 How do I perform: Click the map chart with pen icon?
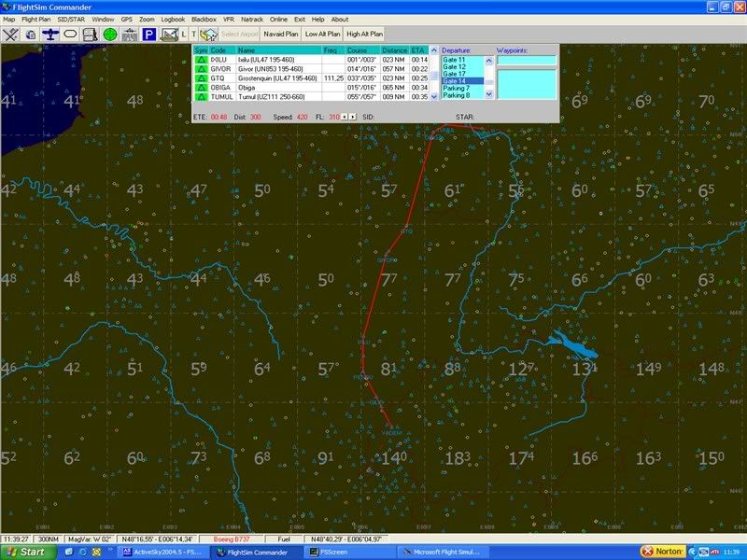169,35
